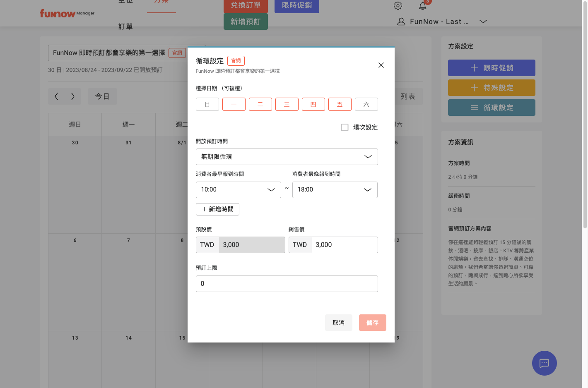Screen dimensions: 588x388
Task: Click 限時促銷 in 方案設定 panel
Action: coord(492,68)
